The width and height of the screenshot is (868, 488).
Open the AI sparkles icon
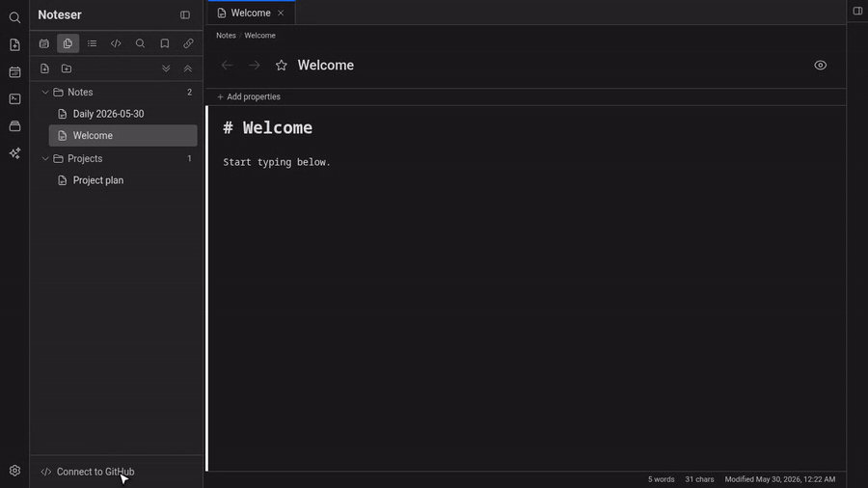pyautogui.click(x=14, y=153)
